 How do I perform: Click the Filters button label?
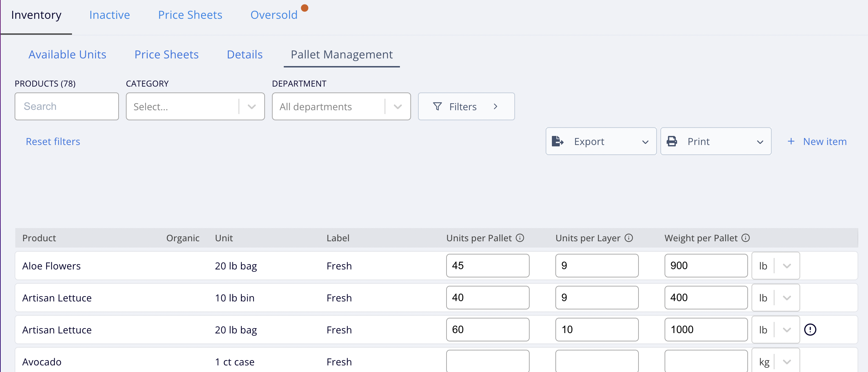coord(463,107)
